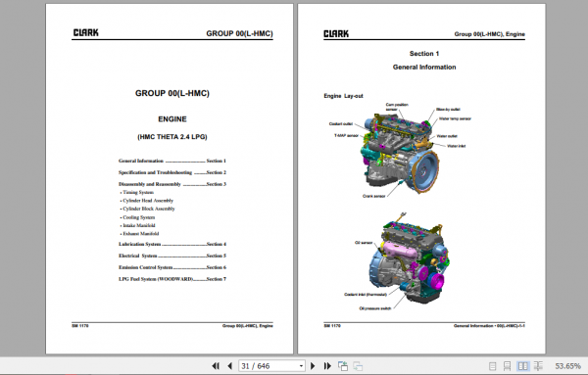588x375 pixels.
Task: Click the upper engine layout illustration
Action: pos(401,154)
